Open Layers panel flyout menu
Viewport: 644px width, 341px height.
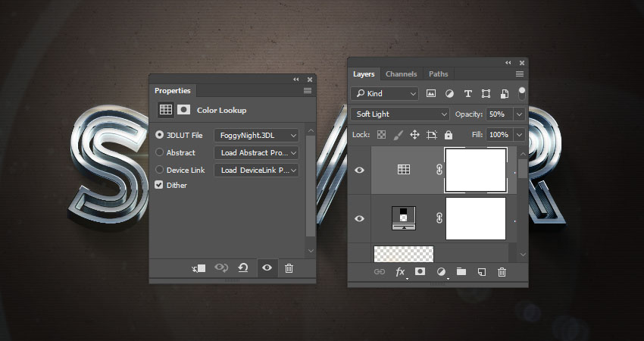click(x=520, y=74)
